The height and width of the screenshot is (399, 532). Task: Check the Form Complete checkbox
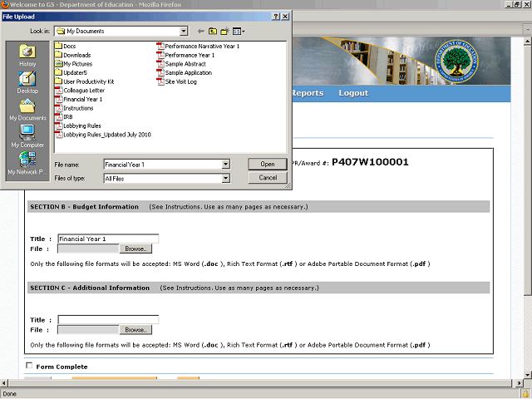click(x=29, y=366)
